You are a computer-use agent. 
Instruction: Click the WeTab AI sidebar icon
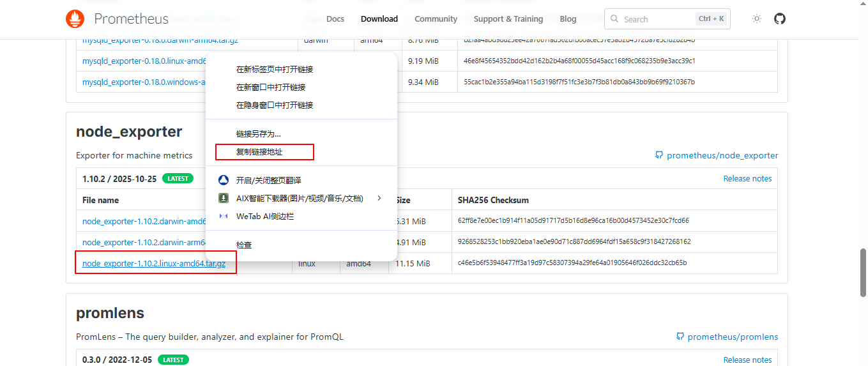pos(224,217)
